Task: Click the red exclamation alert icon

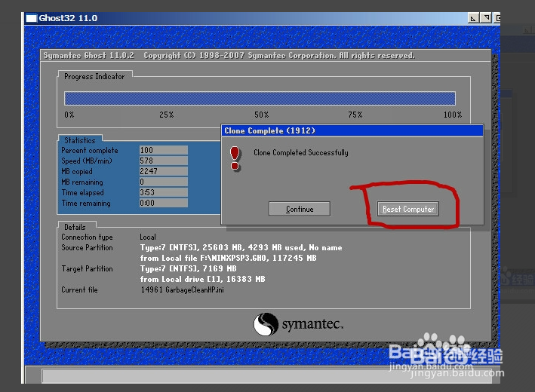Action: [x=235, y=158]
